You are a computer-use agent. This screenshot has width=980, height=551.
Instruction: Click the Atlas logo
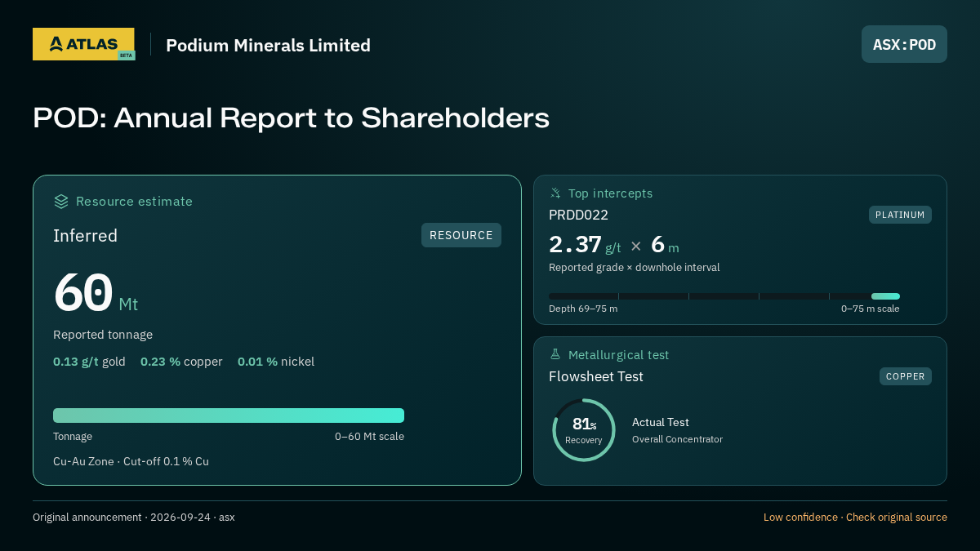pyautogui.click(x=83, y=44)
